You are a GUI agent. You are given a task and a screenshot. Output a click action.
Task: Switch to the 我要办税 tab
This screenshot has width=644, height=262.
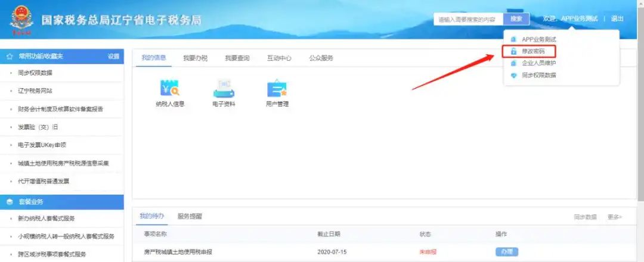click(195, 58)
